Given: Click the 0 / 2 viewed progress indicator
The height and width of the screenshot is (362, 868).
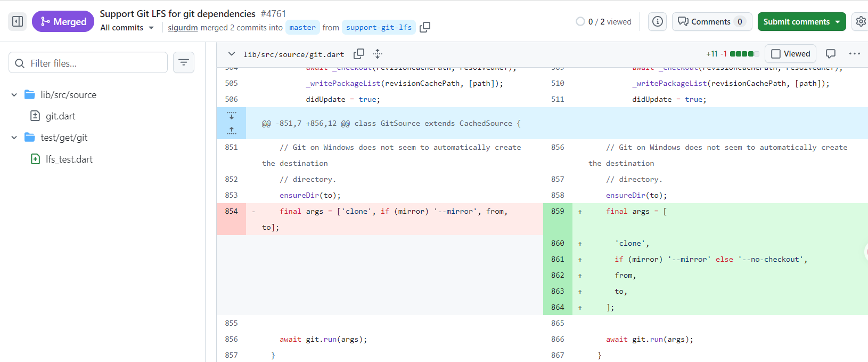Looking at the screenshot, I should point(603,21).
